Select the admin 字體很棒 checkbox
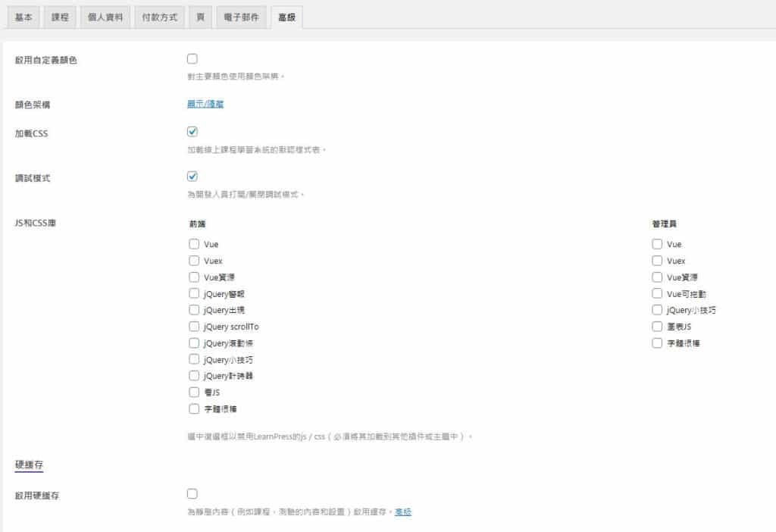 pyautogui.click(x=657, y=343)
